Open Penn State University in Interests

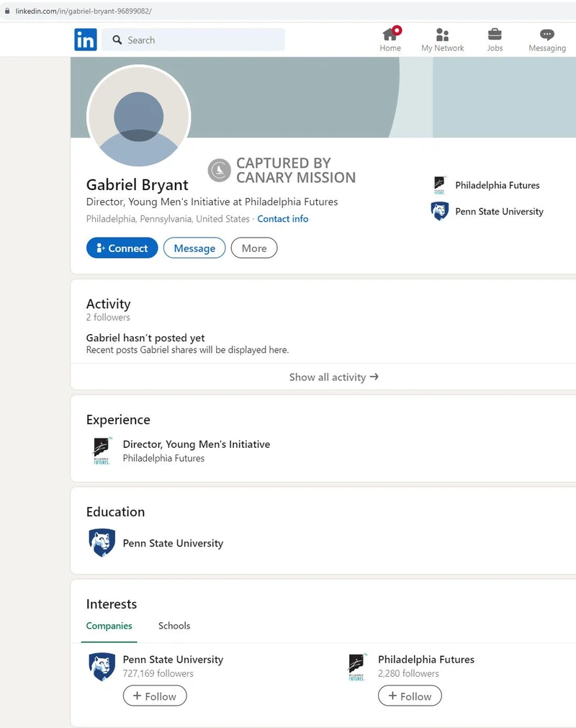[x=173, y=660]
